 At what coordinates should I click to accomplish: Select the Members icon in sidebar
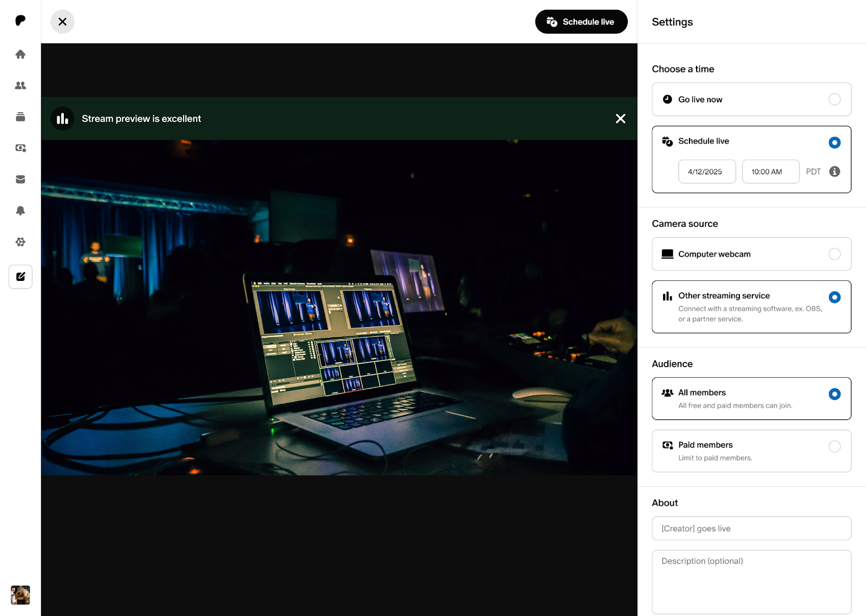click(x=21, y=86)
